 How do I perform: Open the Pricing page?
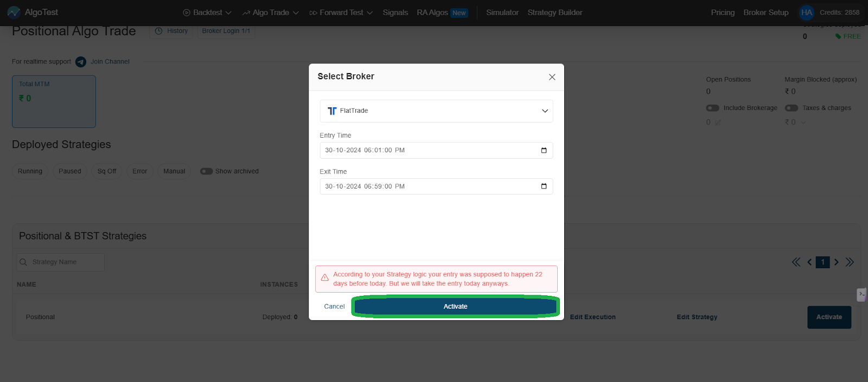(723, 12)
